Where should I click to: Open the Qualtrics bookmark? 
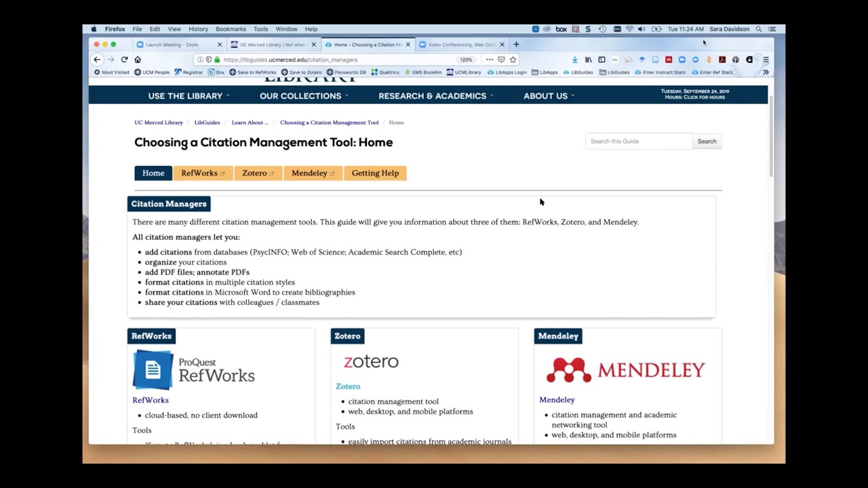(x=385, y=72)
